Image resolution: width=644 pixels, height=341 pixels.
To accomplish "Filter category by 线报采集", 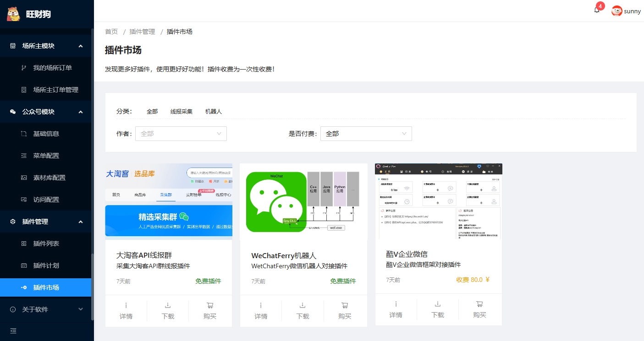I will [181, 112].
